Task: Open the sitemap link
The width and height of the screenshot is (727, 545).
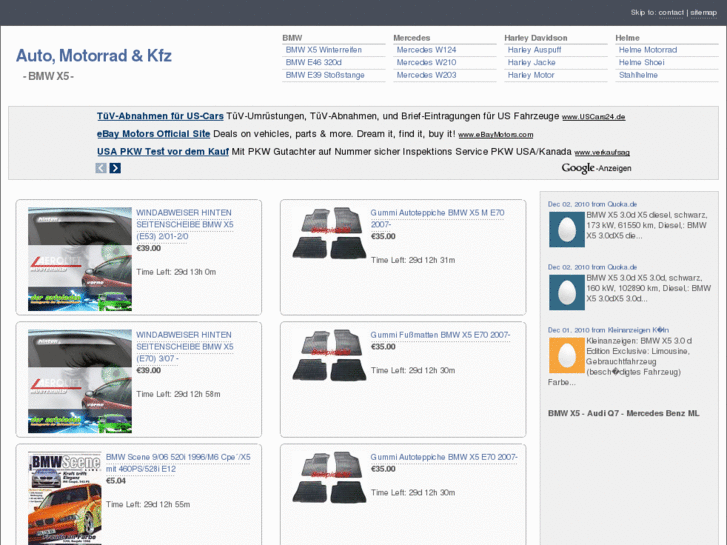Action: point(703,13)
